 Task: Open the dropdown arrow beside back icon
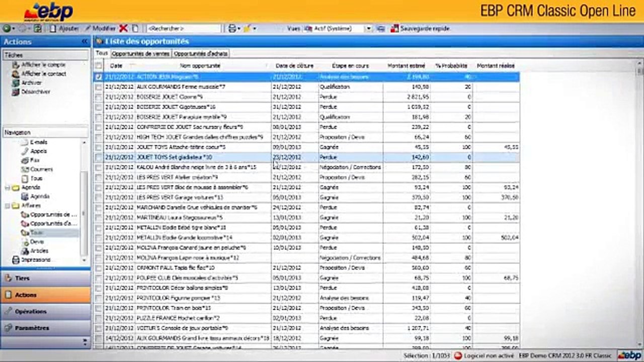pyautogui.click(x=13, y=29)
